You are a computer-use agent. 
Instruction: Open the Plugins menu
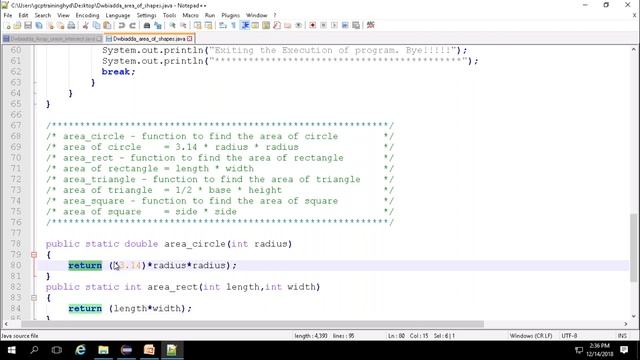point(231,15)
